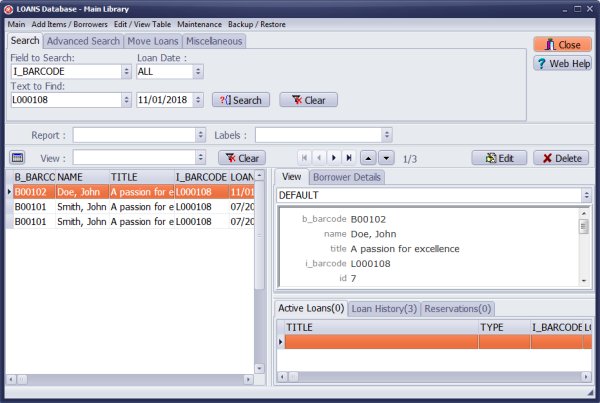Select the Active Loans(0) tab
This screenshot has height=403, width=600.
(x=311, y=308)
